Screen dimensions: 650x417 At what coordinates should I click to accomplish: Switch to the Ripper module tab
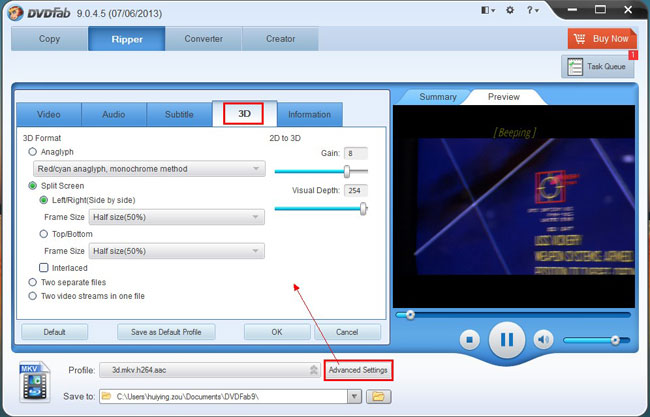pyautogui.click(x=127, y=39)
